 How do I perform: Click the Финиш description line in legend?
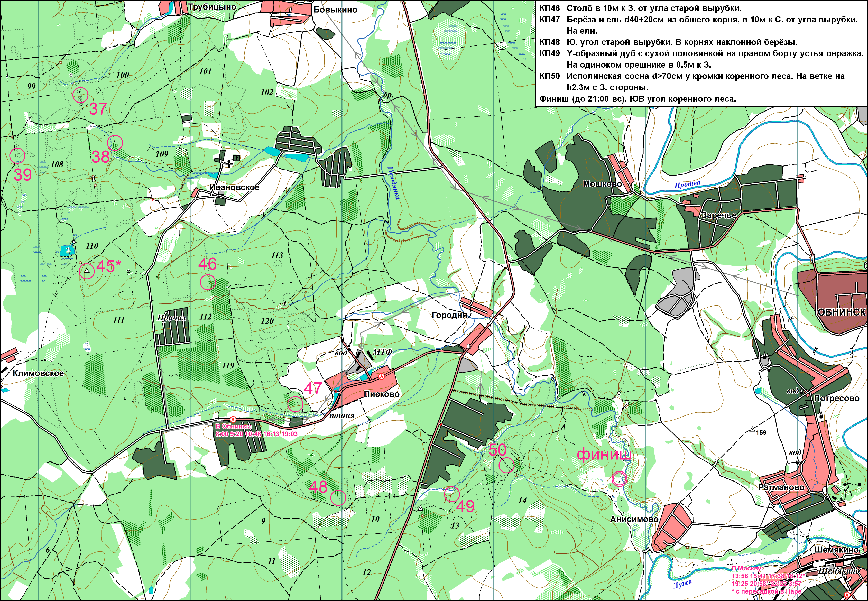click(637, 99)
